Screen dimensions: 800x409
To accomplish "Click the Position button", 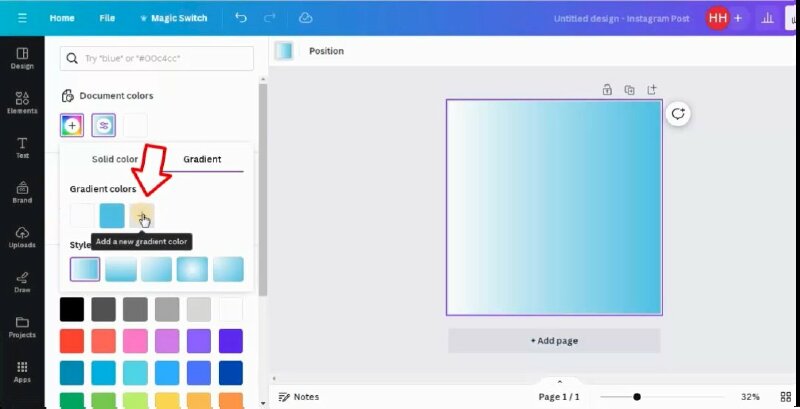I will tap(326, 51).
